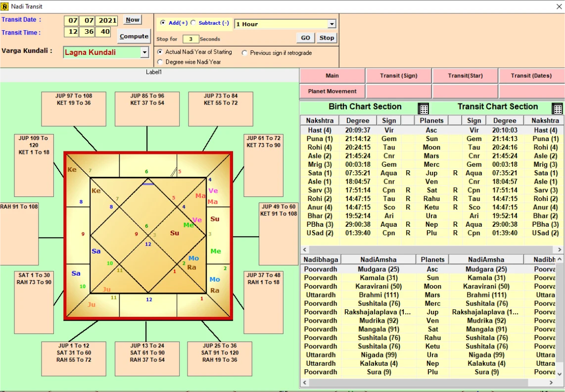Click the Nadi Transit app icon in title bar
Viewport: 565px width, 392px height.
pos(4,6)
